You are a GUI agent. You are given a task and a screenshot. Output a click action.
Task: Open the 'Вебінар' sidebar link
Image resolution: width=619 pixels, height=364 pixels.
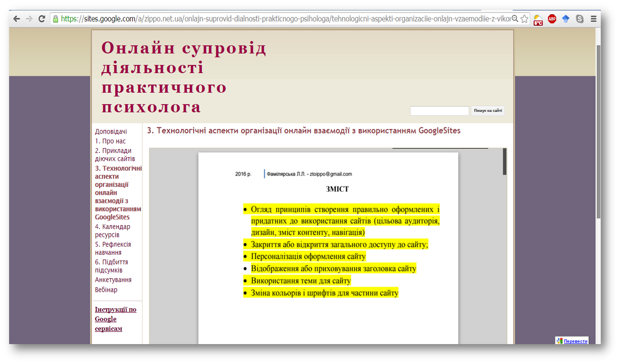coord(106,290)
